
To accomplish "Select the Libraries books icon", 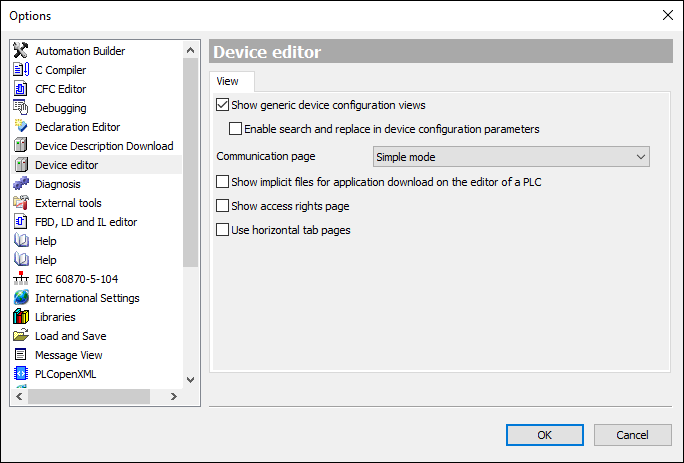I will [x=20, y=317].
